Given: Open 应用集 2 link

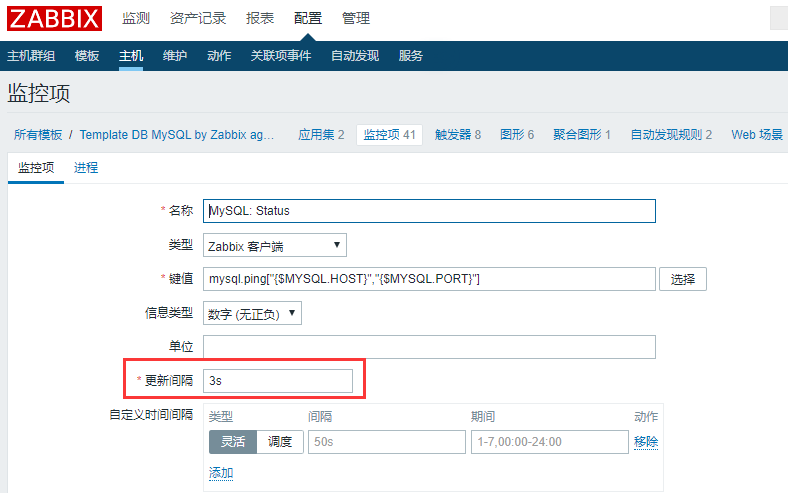Looking at the screenshot, I should 321,135.
